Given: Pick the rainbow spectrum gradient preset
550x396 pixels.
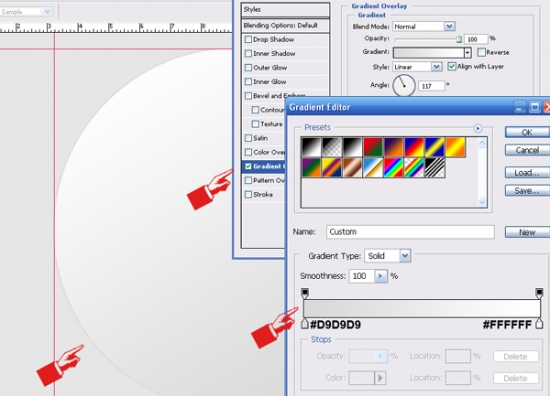Looking at the screenshot, I should (394, 168).
